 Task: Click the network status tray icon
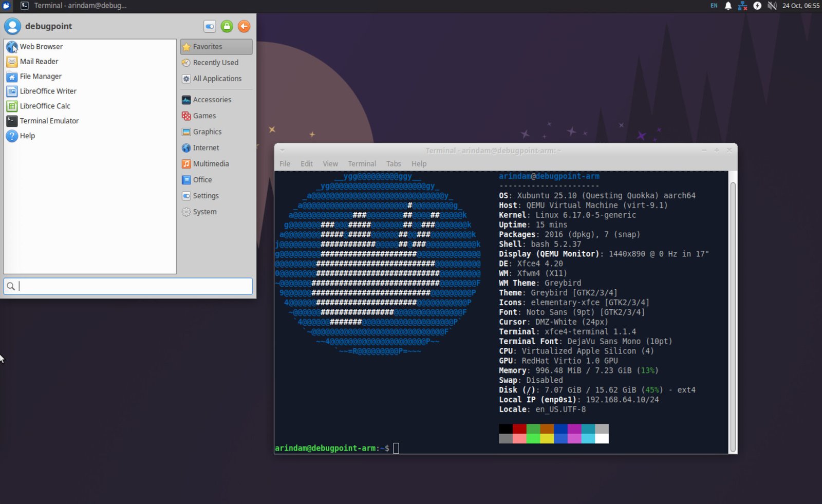tap(742, 6)
